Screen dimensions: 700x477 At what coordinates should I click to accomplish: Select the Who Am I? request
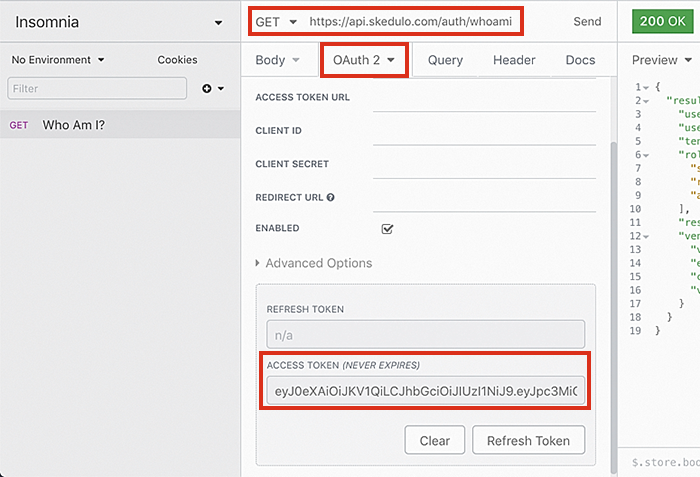click(120, 125)
